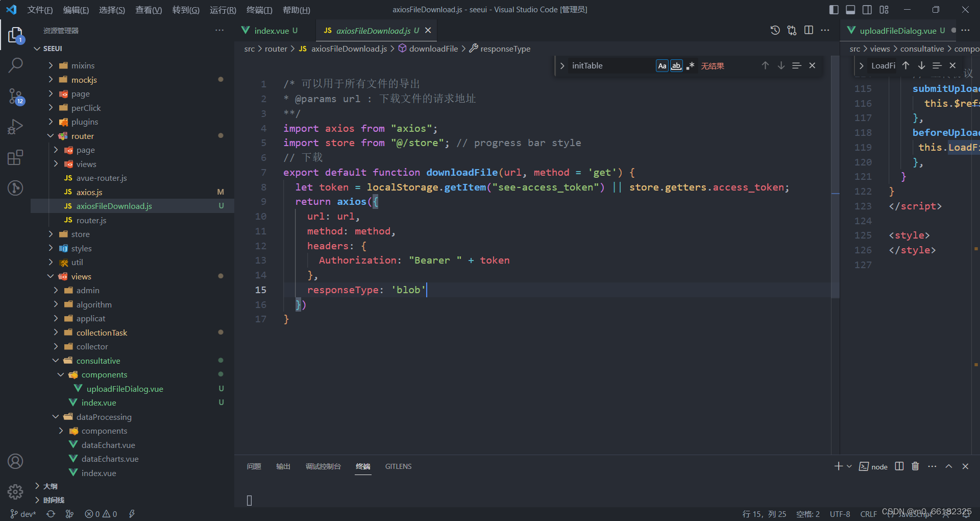The width and height of the screenshot is (980, 521).
Task: Go to next match in LoadFi find widget
Action: pos(921,65)
